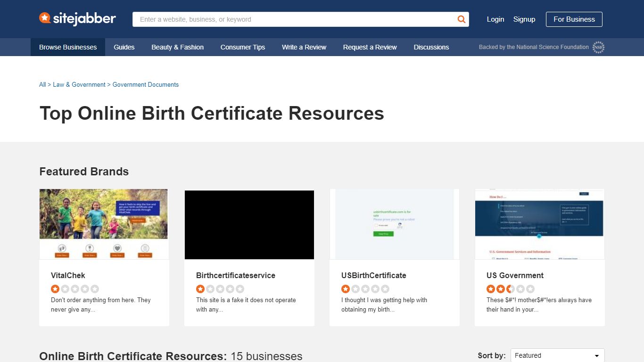Click the Featured Brands heading
Screen dimensions: 644x362
click(84, 172)
